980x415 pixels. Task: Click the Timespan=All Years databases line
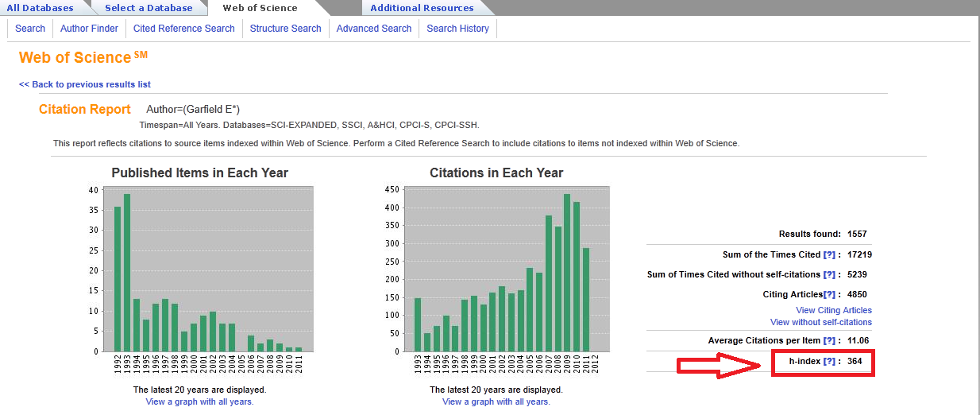310,126
